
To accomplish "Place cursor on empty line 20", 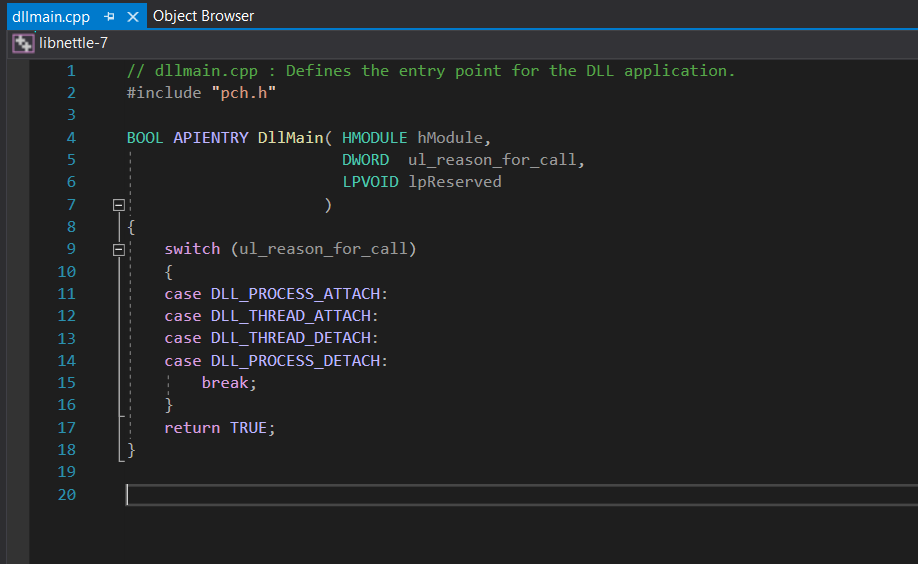I will (400, 495).
